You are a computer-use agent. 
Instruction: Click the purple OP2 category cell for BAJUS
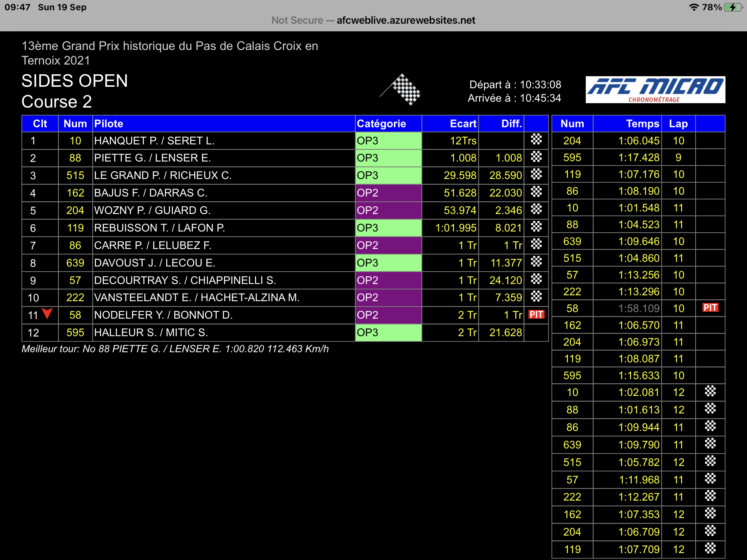[x=388, y=193]
